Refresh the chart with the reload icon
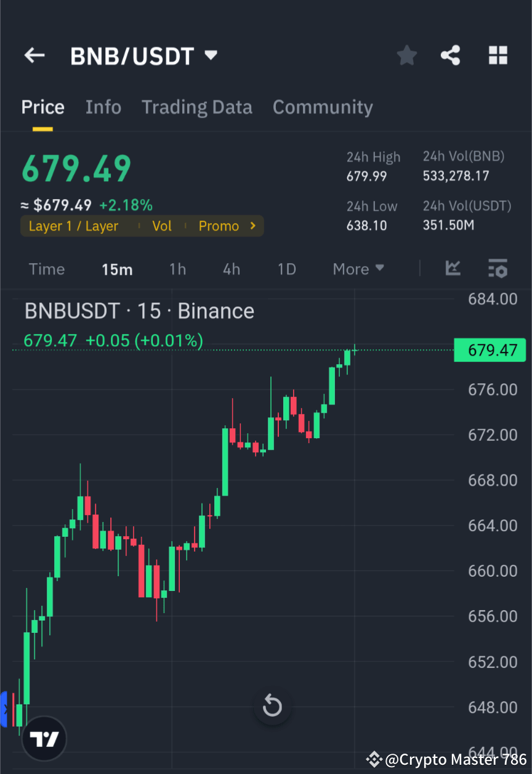Viewport: 532px width, 774px height. tap(272, 706)
